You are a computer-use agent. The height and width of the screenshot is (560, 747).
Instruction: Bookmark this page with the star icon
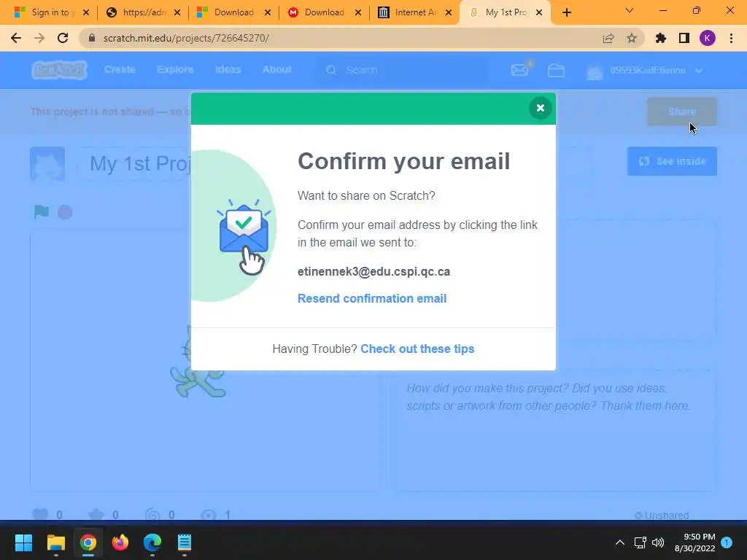(632, 38)
